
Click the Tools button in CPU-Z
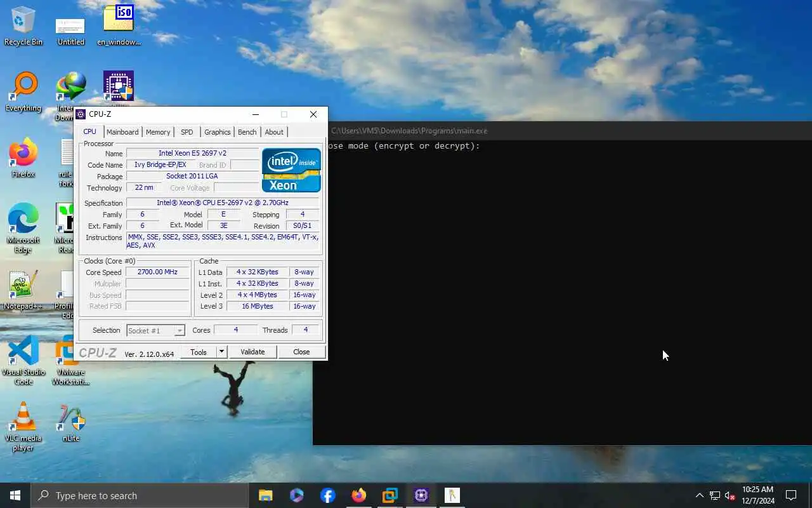[x=199, y=352]
